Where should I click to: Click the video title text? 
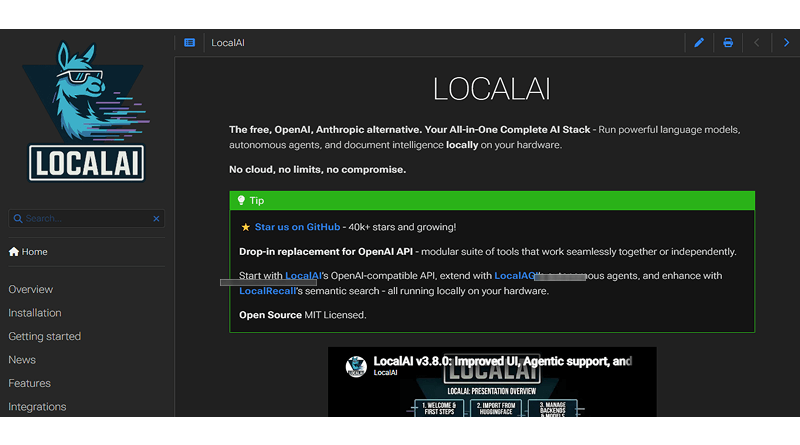click(503, 361)
